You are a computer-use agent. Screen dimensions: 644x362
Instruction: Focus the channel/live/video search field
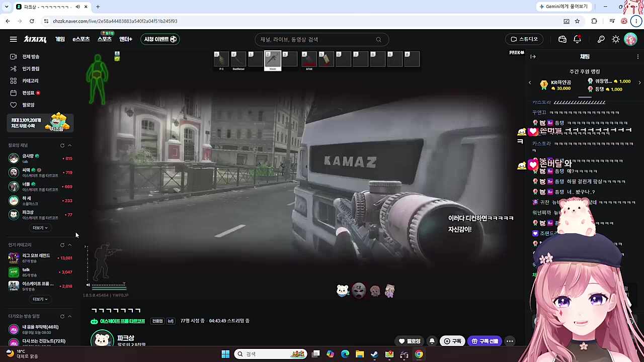click(321, 40)
